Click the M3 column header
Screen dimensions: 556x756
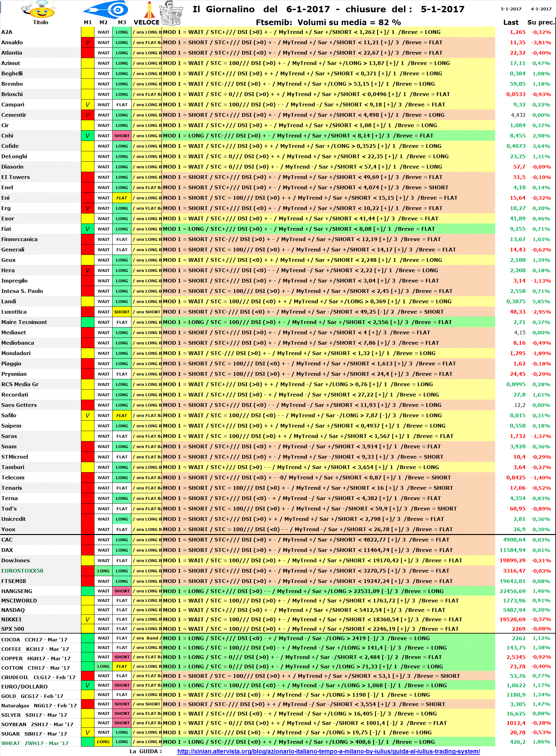[122, 22]
